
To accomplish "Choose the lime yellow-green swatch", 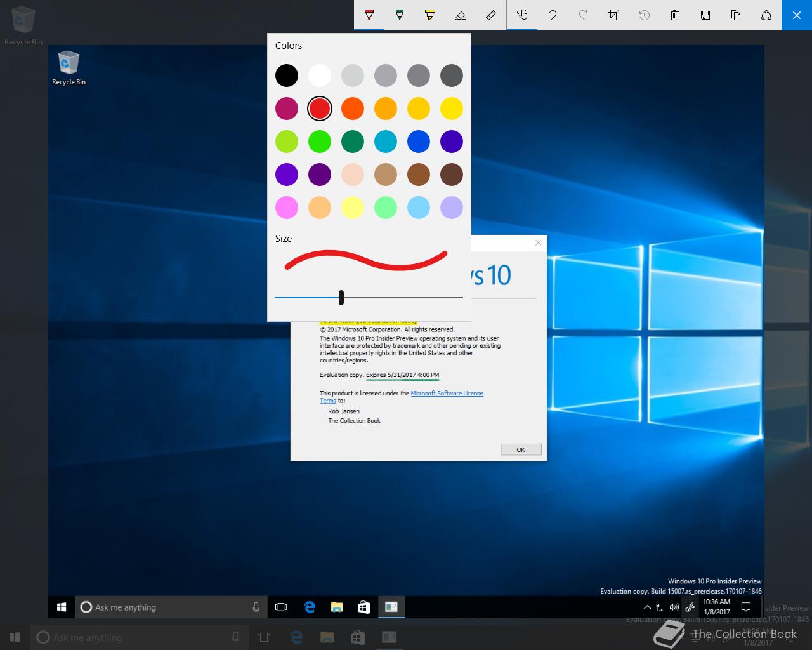I will [x=287, y=142].
